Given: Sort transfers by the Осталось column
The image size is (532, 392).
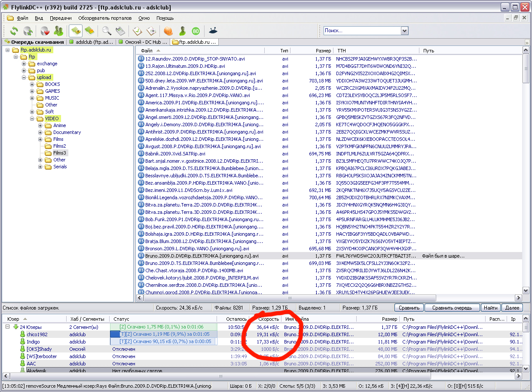Looking at the screenshot, I should [x=233, y=319].
